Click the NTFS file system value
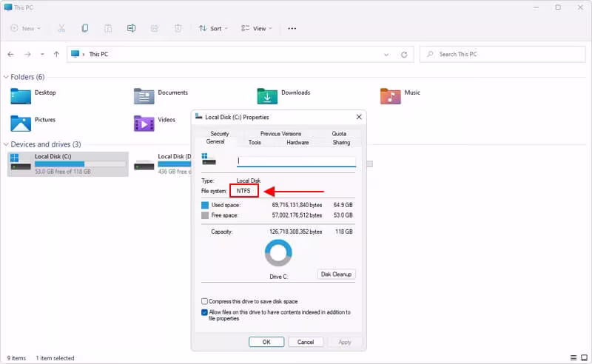 click(243, 191)
